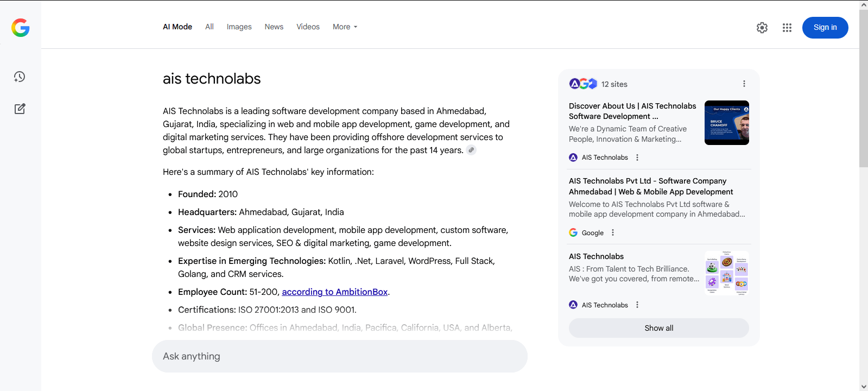Click the scrollbar down arrow
The height and width of the screenshot is (391, 868).
click(x=864, y=387)
